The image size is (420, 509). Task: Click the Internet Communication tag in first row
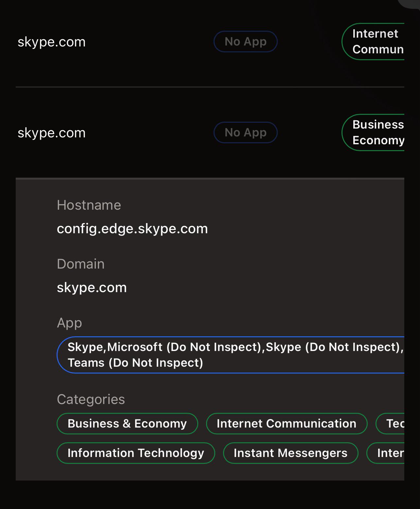pos(373,42)
